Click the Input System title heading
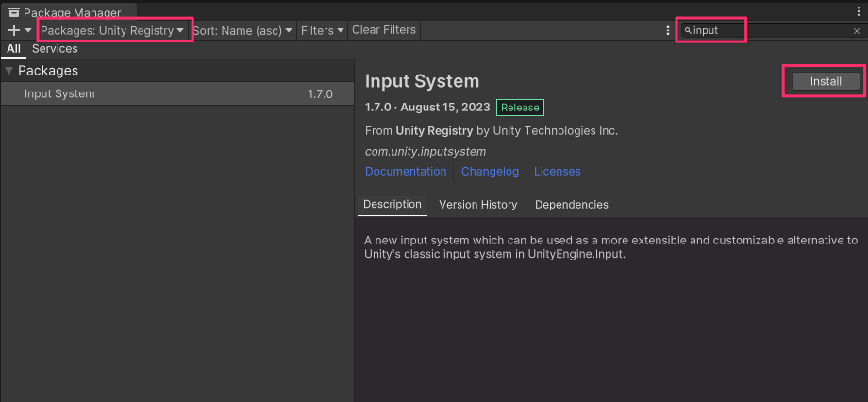Screen dimensions: 868x402 click(x=422, y=81)
